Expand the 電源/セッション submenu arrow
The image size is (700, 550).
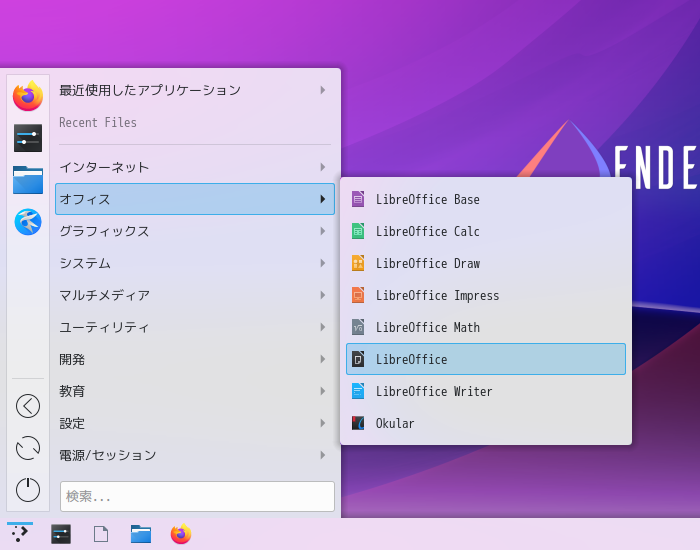[x=323, y=455]
